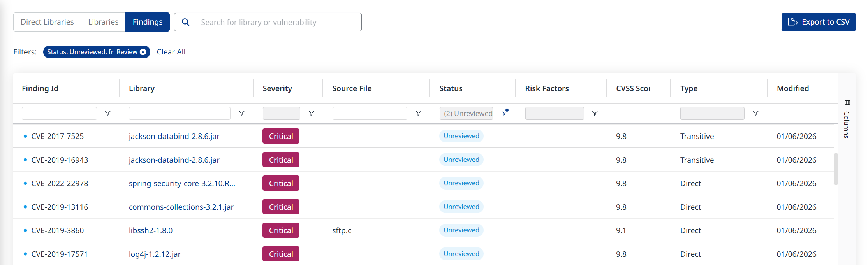This screenshot has width=868, height=265.
Task: Click the Export to CSV button
Action: [x=818, y=22]
